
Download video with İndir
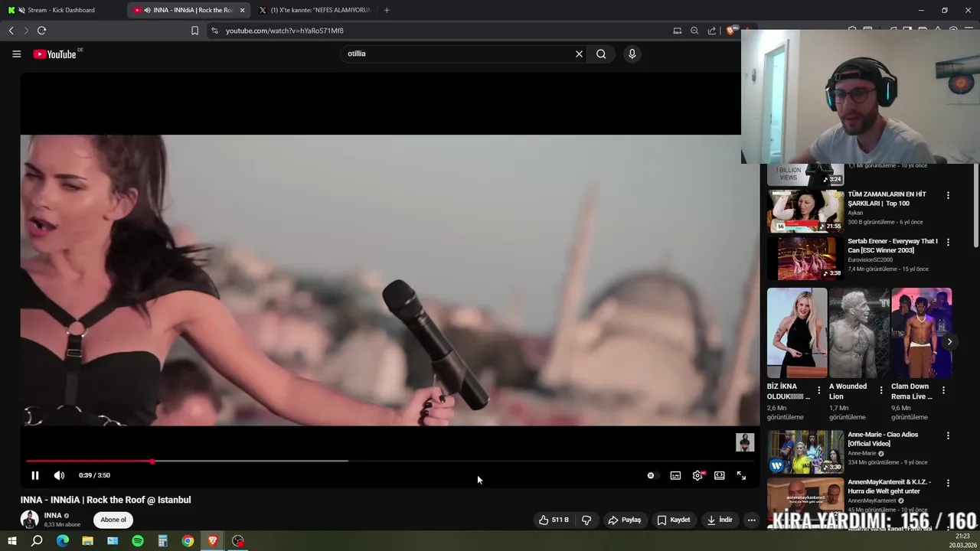(719, 520)
